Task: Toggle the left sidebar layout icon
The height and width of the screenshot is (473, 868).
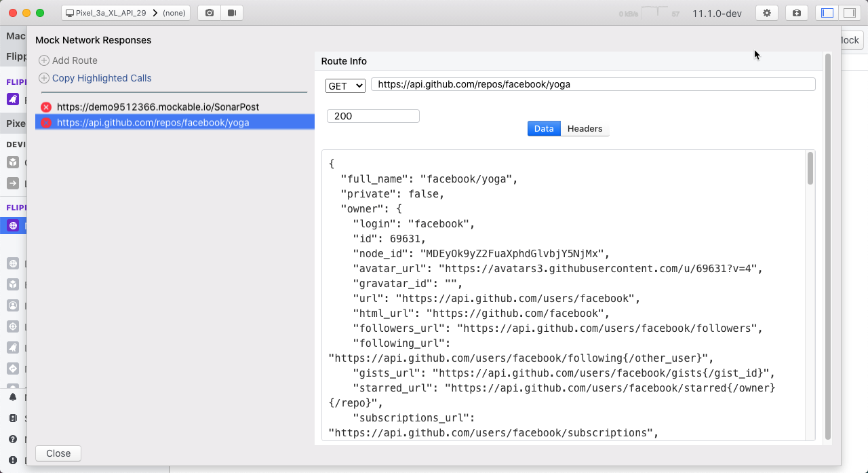Action: point(827,13)
